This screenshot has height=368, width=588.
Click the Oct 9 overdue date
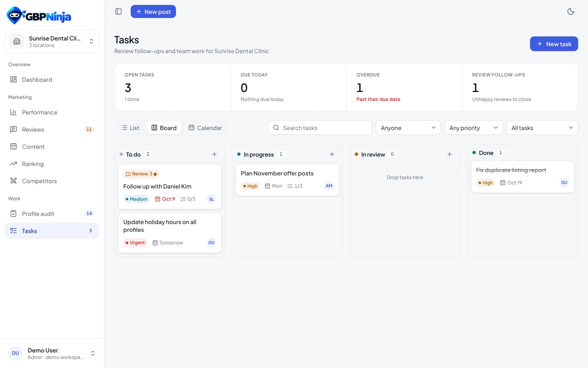click(x=165, y=199)
